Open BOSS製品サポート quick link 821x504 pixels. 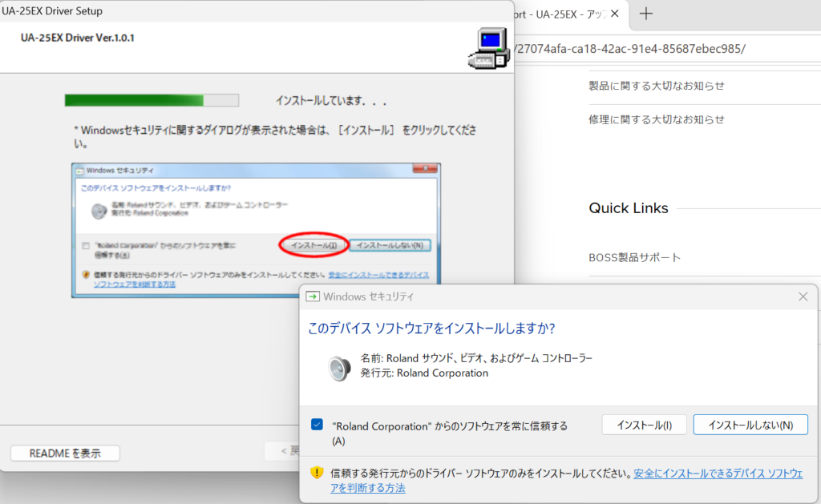click(x=635, y=257)
